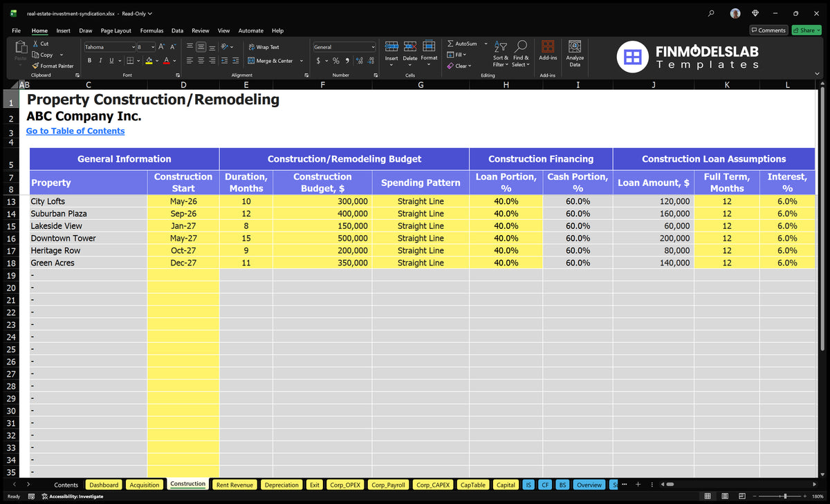Apply the yellow Fill Color bucket
The image size is (830, 504).
point(148,61)
